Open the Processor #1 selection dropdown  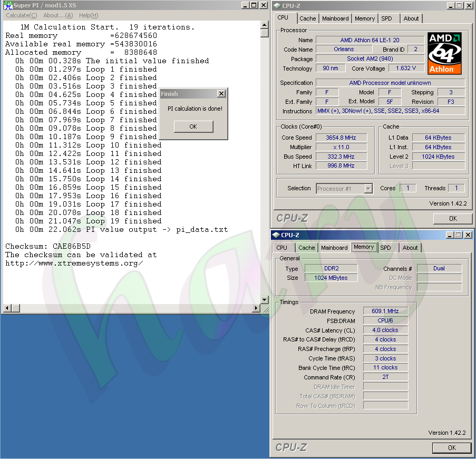pyautogui.click(x=368, y=189)
